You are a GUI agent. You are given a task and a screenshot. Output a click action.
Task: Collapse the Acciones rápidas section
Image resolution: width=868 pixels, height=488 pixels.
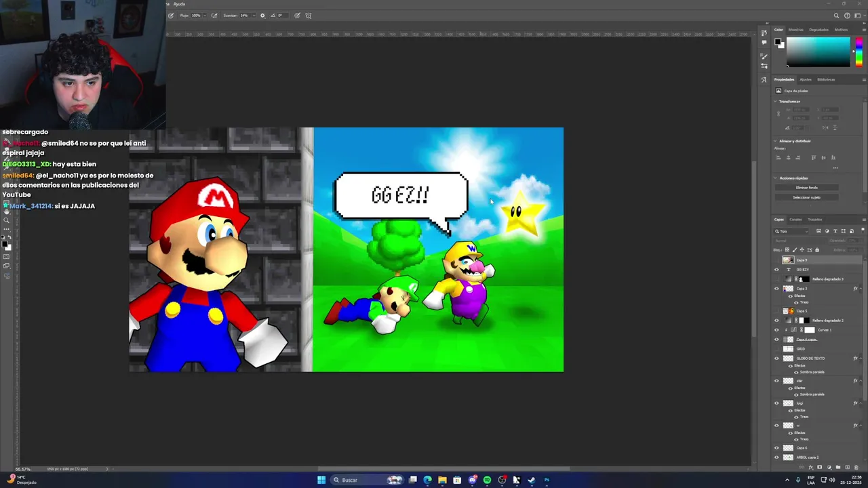tap(776, 178)
